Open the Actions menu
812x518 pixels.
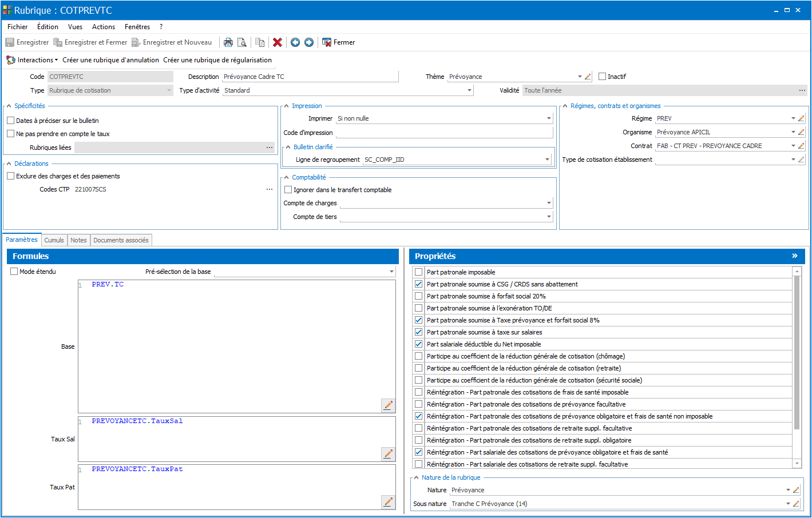104,27
